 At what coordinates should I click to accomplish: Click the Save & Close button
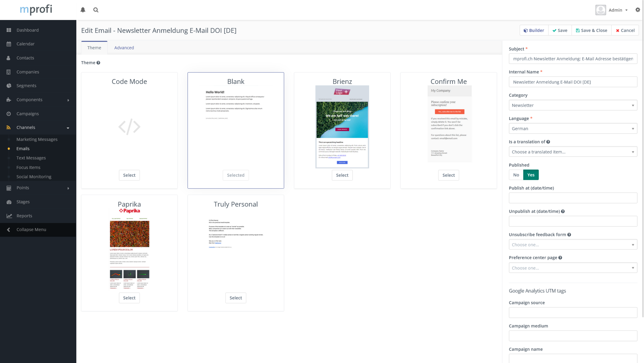[x=591, y=30]
